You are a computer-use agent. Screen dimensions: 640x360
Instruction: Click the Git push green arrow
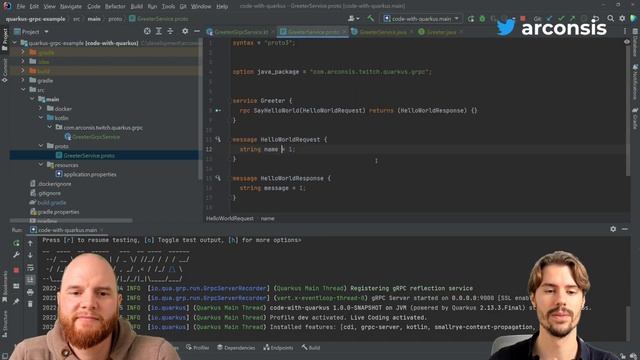pos(572,19)
